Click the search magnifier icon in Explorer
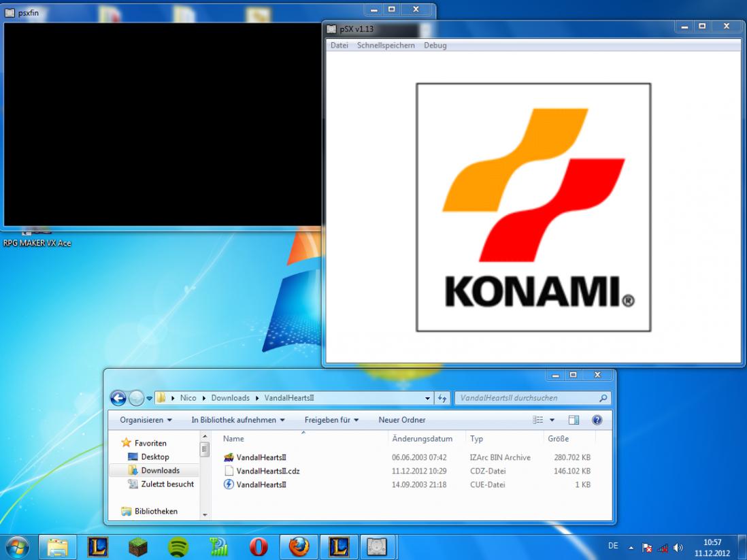The width and height of the screenshot is (747, 560). [x=603, y=398]
